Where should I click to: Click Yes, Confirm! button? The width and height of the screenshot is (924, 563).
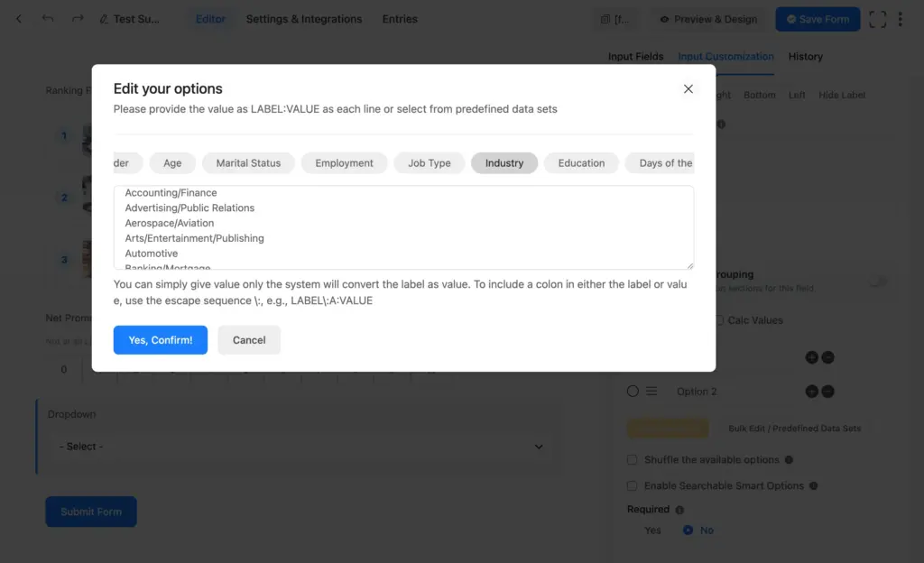161,340
